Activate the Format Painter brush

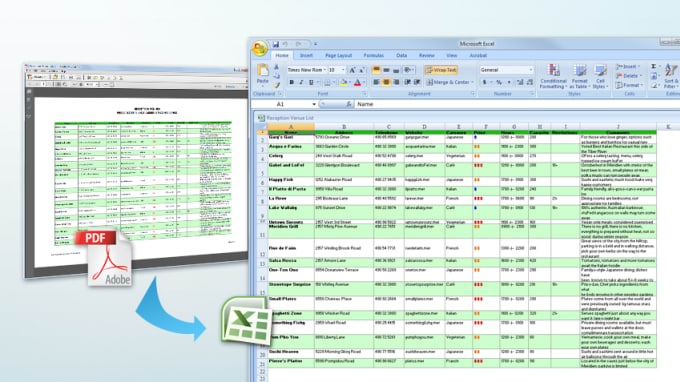pos(277,85)
